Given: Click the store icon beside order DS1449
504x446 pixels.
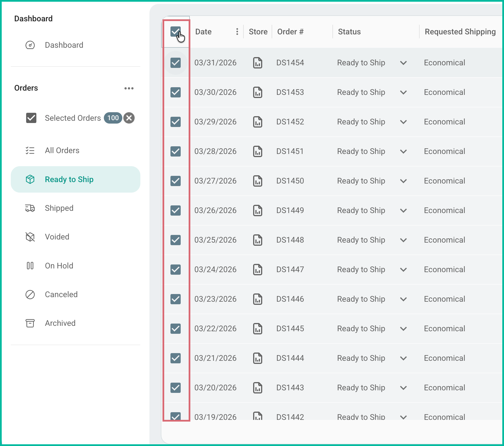Looking at the screenshot, I should click(257, 210).
